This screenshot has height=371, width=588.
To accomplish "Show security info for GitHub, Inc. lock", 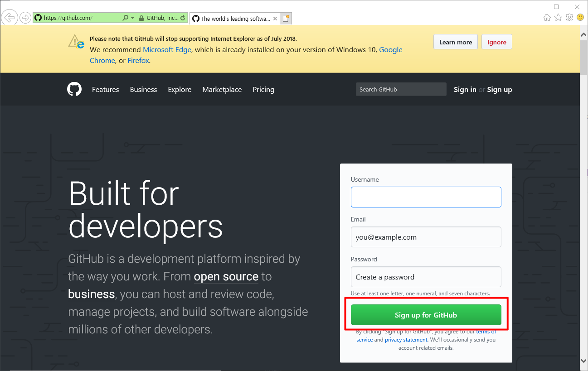I will click(x=159, y=18).
